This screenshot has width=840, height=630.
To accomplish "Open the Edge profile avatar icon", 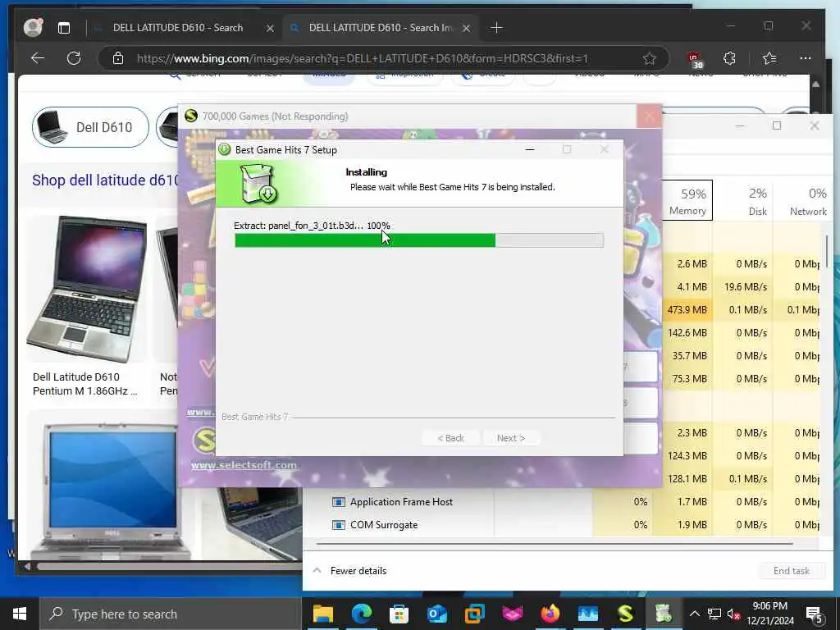I will point(33,27).
